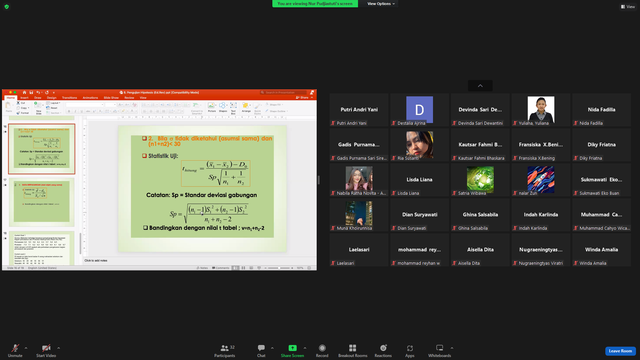Start Video in Zoom

(46, 350)
